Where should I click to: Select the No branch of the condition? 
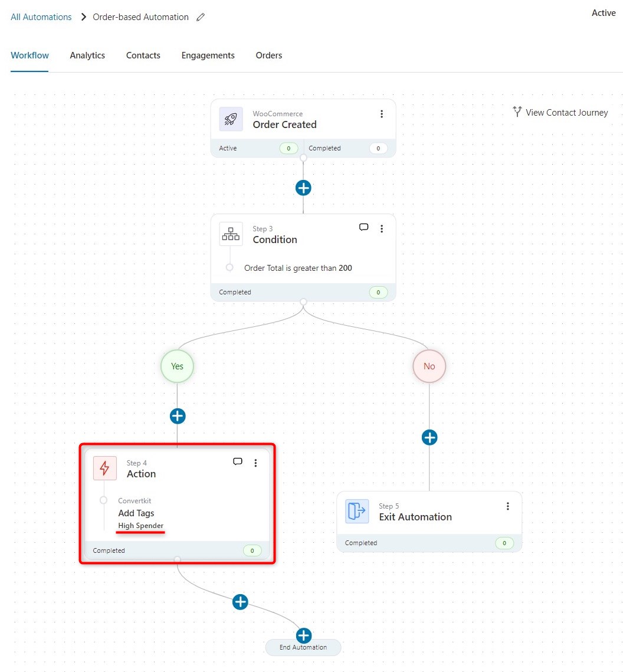429,366
